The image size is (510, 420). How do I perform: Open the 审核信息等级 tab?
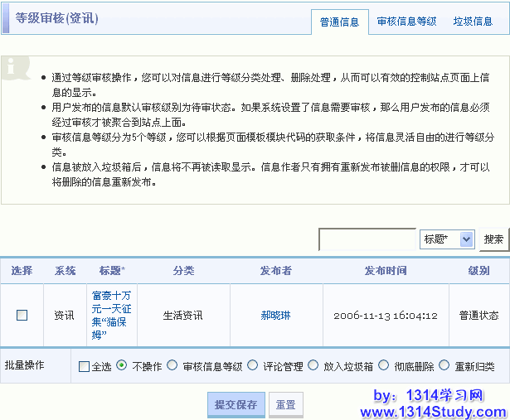click(406, 22)
